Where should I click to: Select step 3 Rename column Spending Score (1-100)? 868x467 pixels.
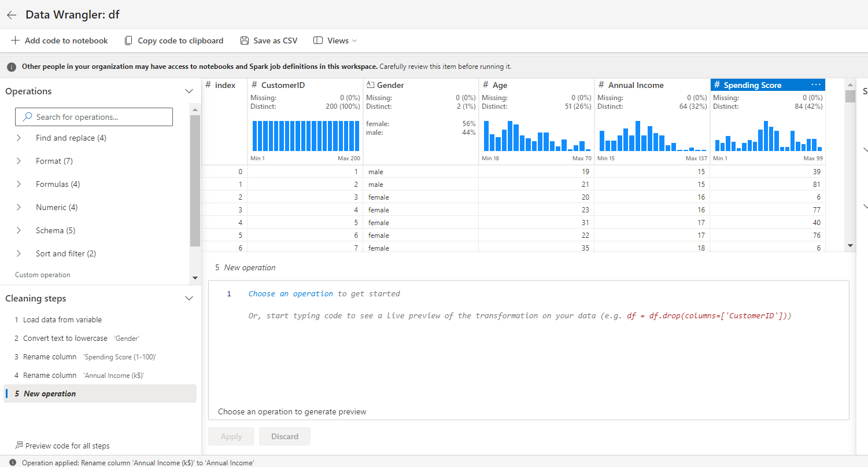click(x=99, y=356)
